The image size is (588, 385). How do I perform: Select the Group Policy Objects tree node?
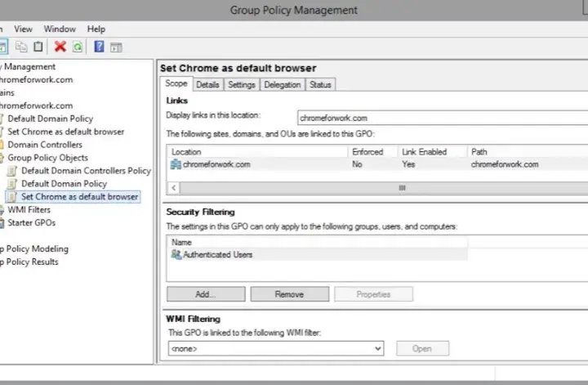(47, 158)
